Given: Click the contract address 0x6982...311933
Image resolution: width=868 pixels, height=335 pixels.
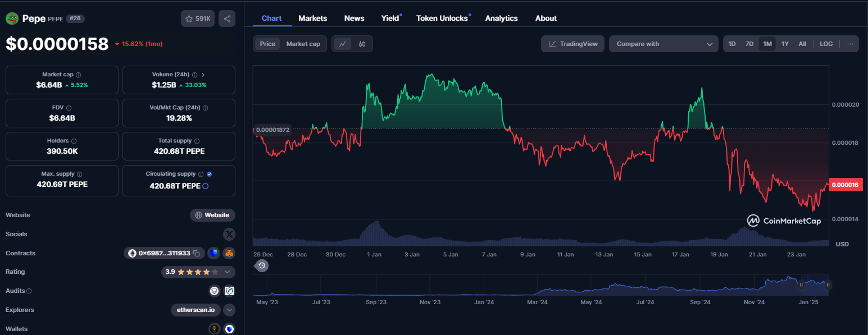Looking at the screenshot, I should click(x=165, y=253).
